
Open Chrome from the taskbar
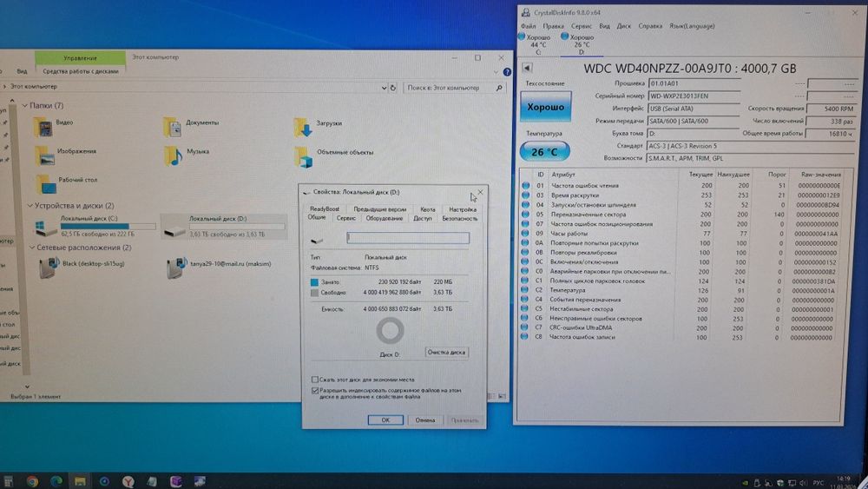[32, 481]
